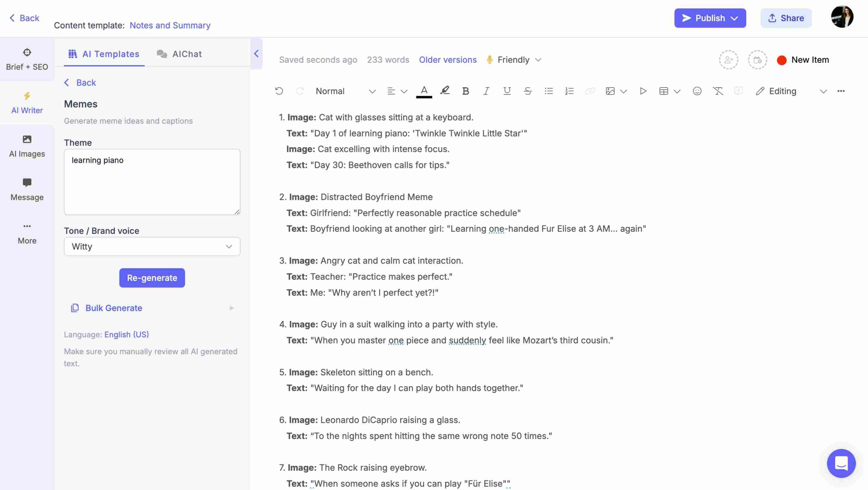Toggle the Editing mode dropdown

coord(825,91)
